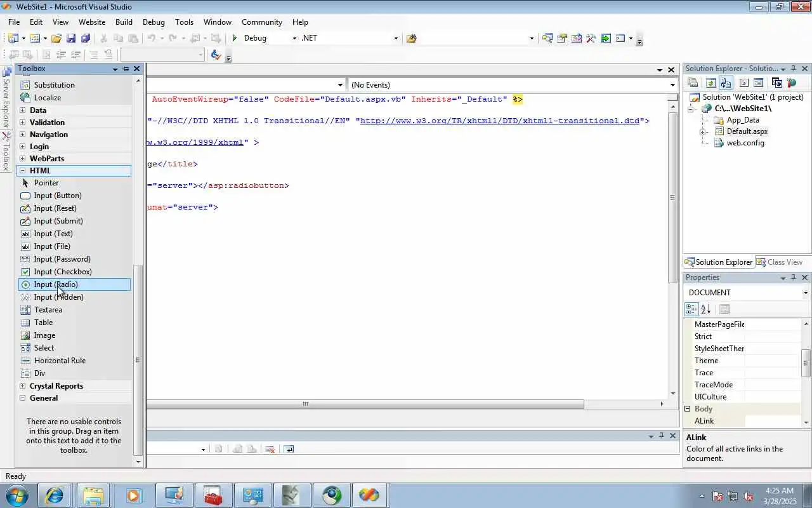Select Input (Radio) in Toolbox
The image size is (812, 508).
pyautogui.click(x=74, y=284)
